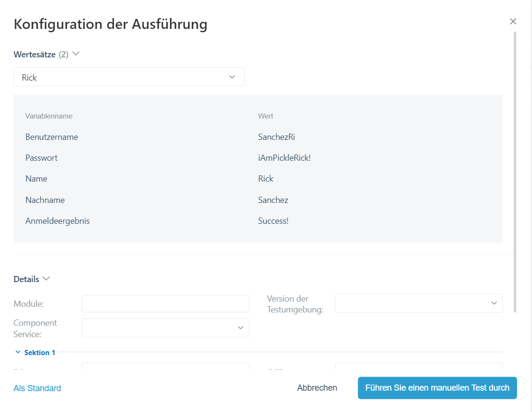
Task: Click into the Module input field
Action: (x=165, y=303)
